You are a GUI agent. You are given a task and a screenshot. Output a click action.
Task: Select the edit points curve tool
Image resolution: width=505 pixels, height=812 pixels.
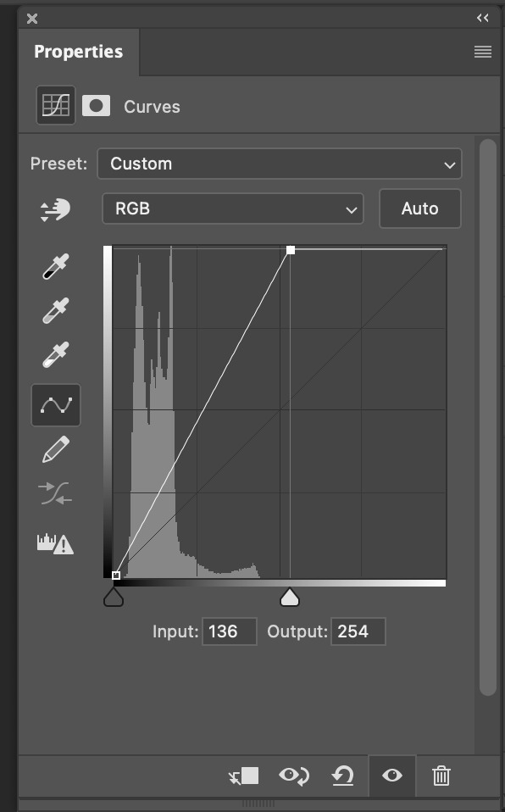(56, 405)
